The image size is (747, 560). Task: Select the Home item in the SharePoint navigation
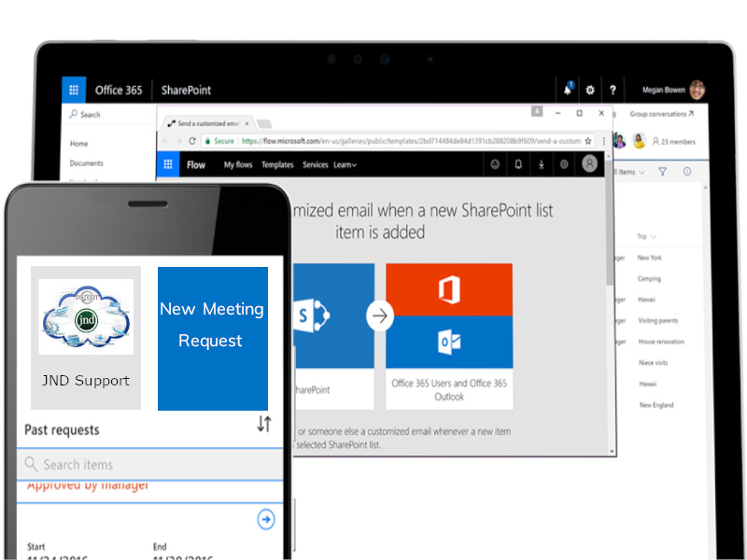pyautogui.click(x=79, y=144)
